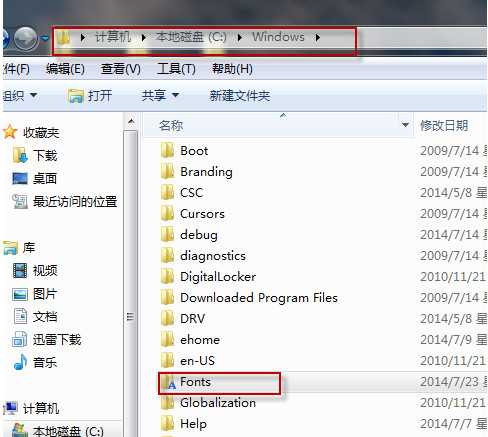Select 桌面 in the navigation pane
This screenshot has height=437, width=488.
coord(44,179)
